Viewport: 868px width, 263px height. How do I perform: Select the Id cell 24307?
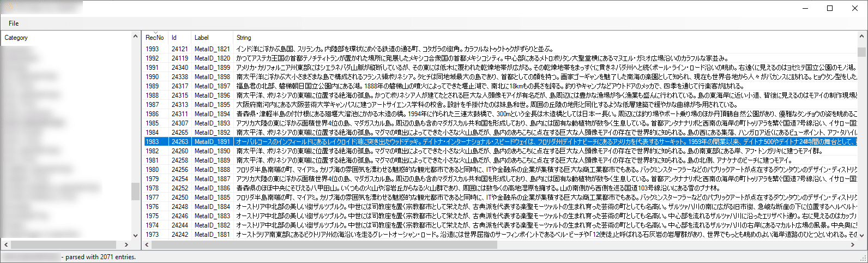pyautogui.click(x=180, y=123)
